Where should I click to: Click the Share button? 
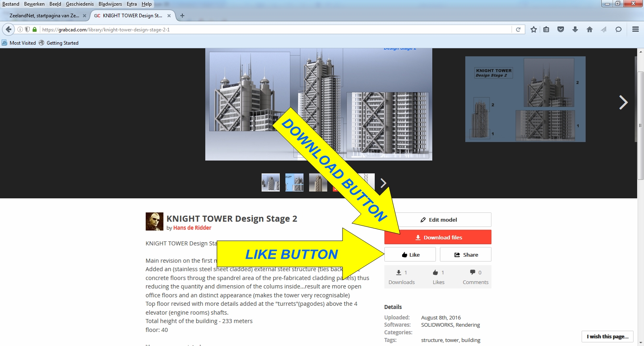[466, 255]
